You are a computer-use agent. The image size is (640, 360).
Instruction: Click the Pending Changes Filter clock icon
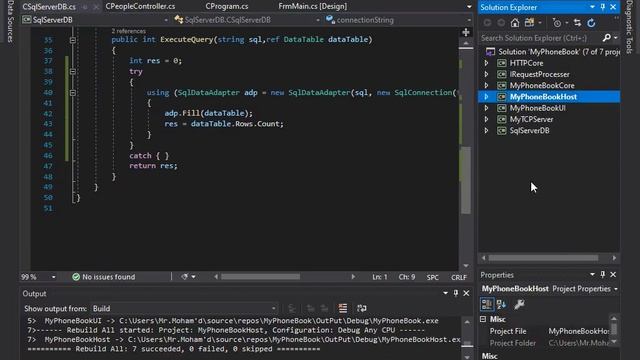tap(557, 23)
